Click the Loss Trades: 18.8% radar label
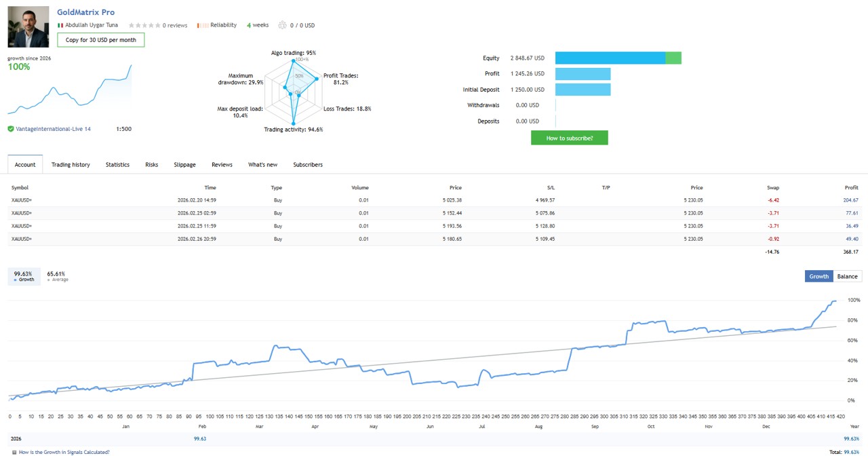 coord(347,109)
